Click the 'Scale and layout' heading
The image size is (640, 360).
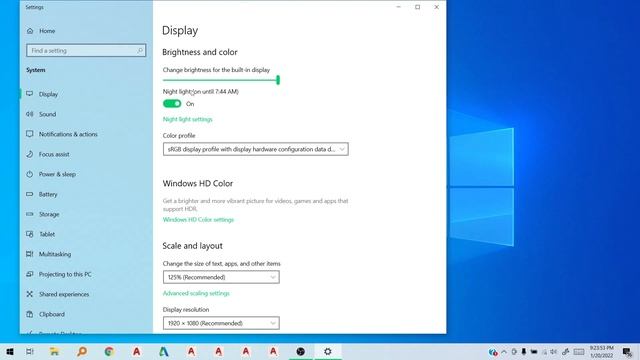(x=192, y=246)
